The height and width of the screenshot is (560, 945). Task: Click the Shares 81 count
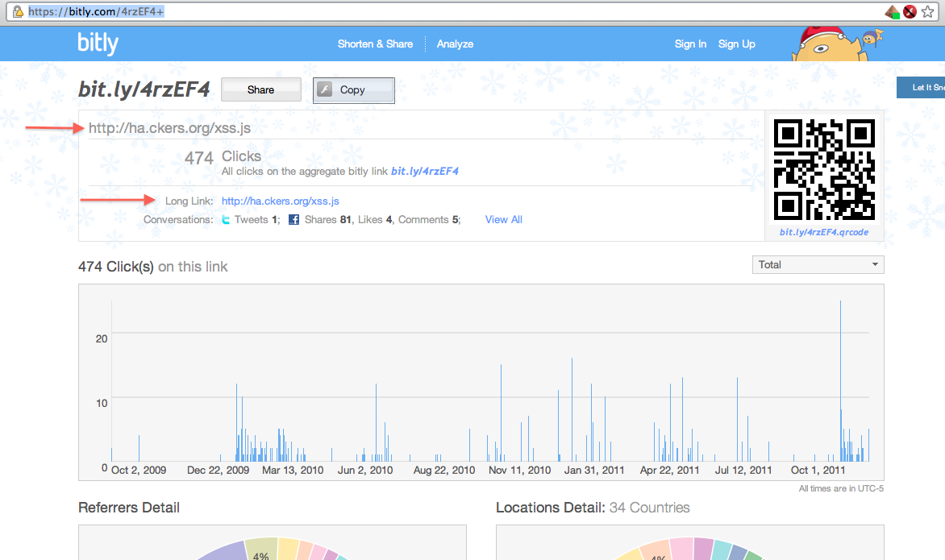[x=329, y=220]
